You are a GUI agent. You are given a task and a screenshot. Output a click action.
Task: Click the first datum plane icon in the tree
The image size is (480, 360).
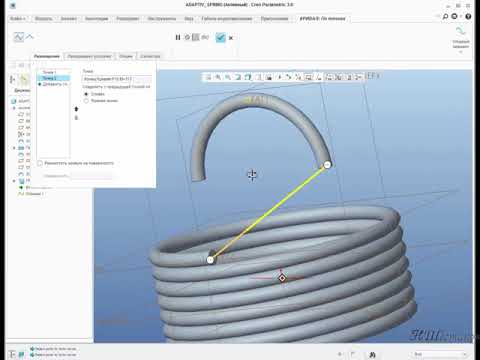[21, 114]
